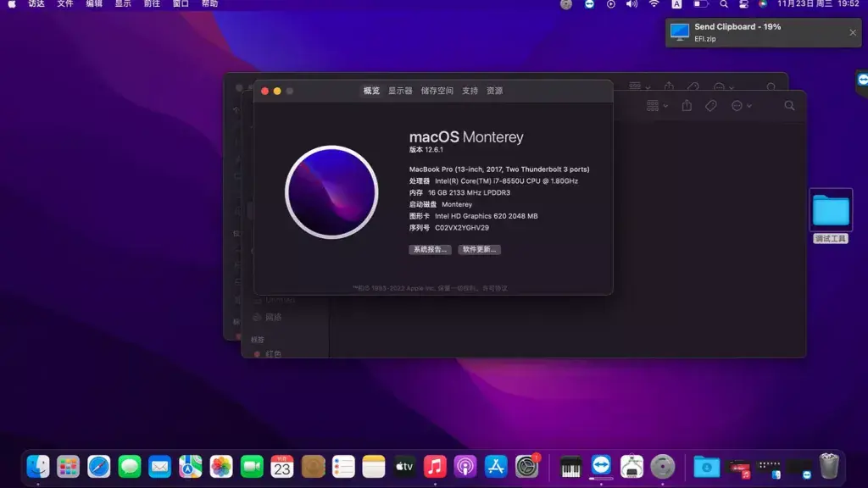
Task: Open the 文件 menu
Action: 65,4
